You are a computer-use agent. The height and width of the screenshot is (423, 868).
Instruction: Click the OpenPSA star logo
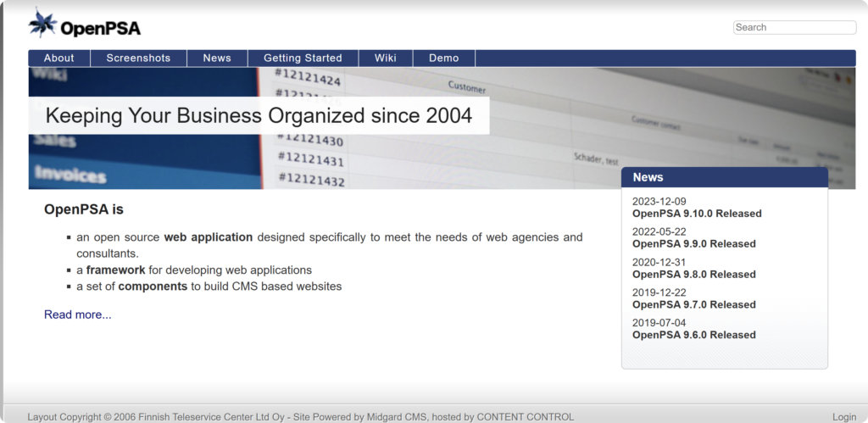42,23
